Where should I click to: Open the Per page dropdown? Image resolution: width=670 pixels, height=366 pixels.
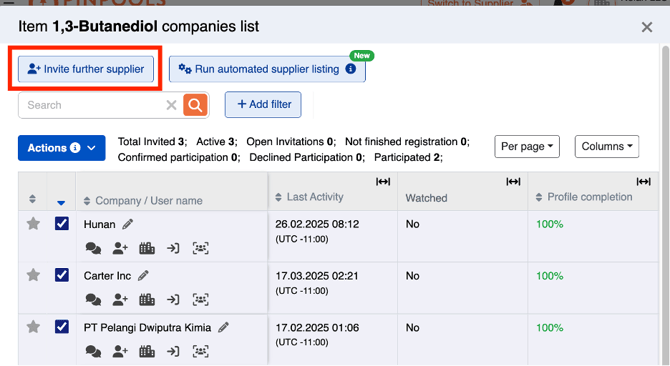pos(527,146)
